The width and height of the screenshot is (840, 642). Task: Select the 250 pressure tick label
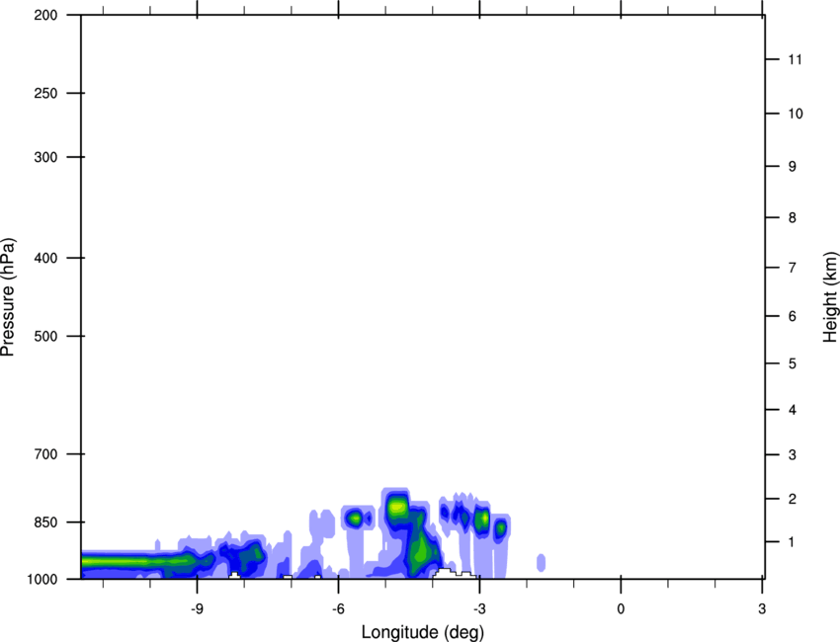[44, 94]
